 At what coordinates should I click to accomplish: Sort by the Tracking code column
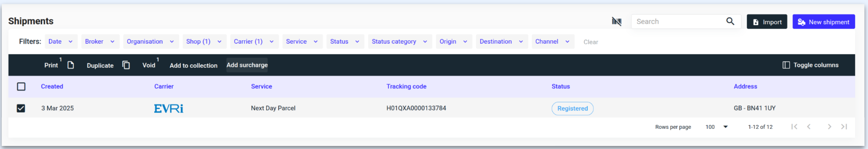[406, 86]
